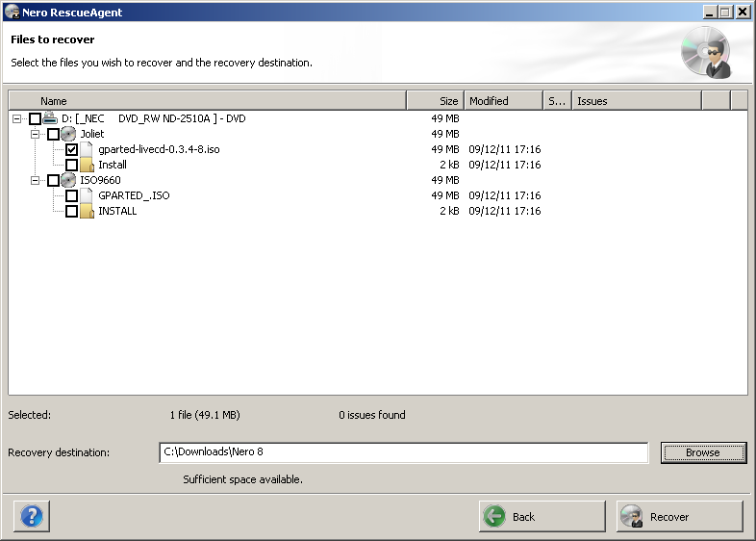Close the Nero RescueAgent window
The height and width of the screenshot is (541, 756).
[743, 13]
